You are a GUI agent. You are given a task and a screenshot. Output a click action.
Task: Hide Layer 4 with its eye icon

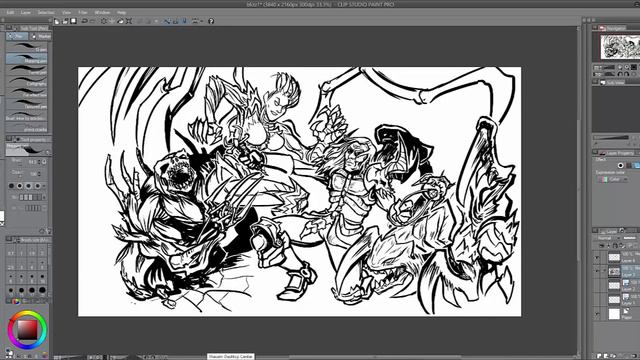597,258
